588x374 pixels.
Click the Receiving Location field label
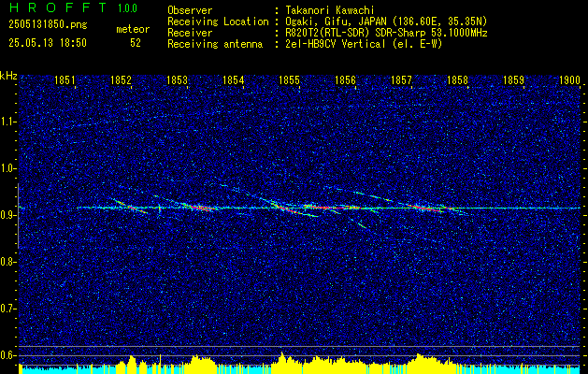coord(218,22)
